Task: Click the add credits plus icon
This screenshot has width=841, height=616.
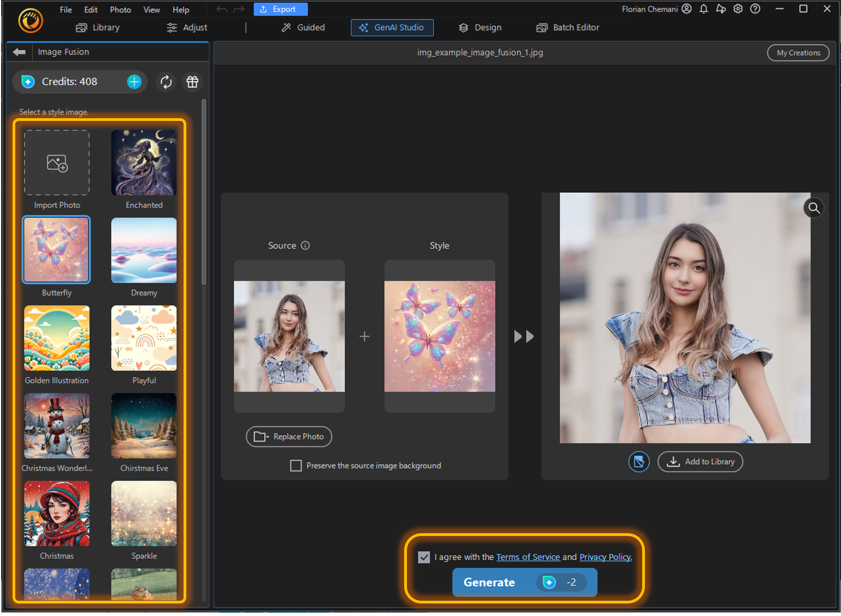Action: [x=134, y=82]
